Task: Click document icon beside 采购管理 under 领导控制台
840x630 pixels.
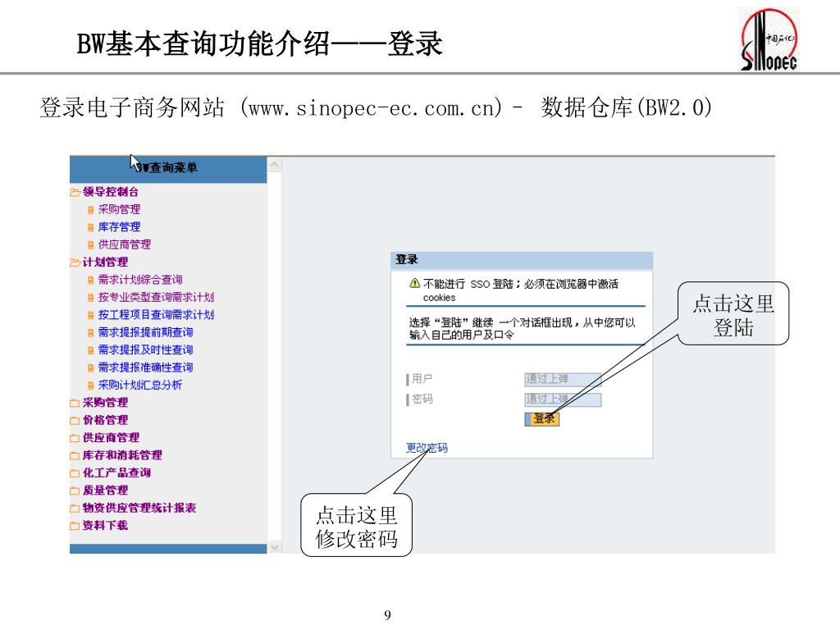Action: 91,210
